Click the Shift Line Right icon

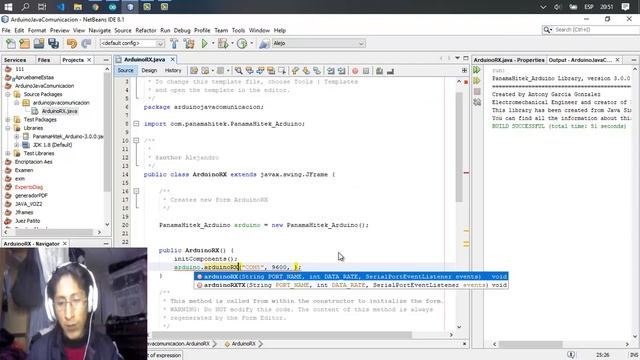click(x=341, y=71)
